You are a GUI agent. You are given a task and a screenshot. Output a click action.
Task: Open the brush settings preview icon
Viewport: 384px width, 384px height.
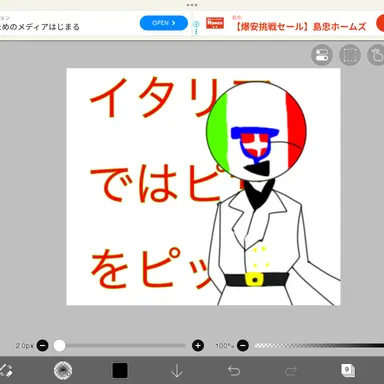tap(63, 370)
